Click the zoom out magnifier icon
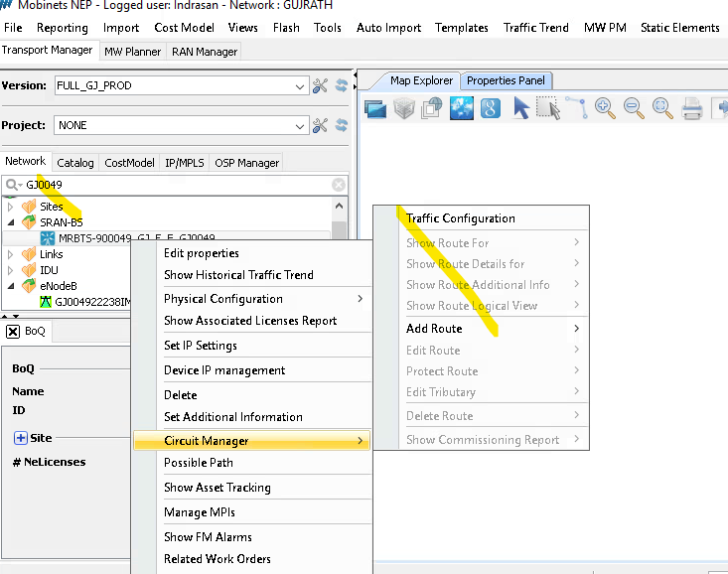The width and height of the screenshot is (728, 574). (633, 108)
